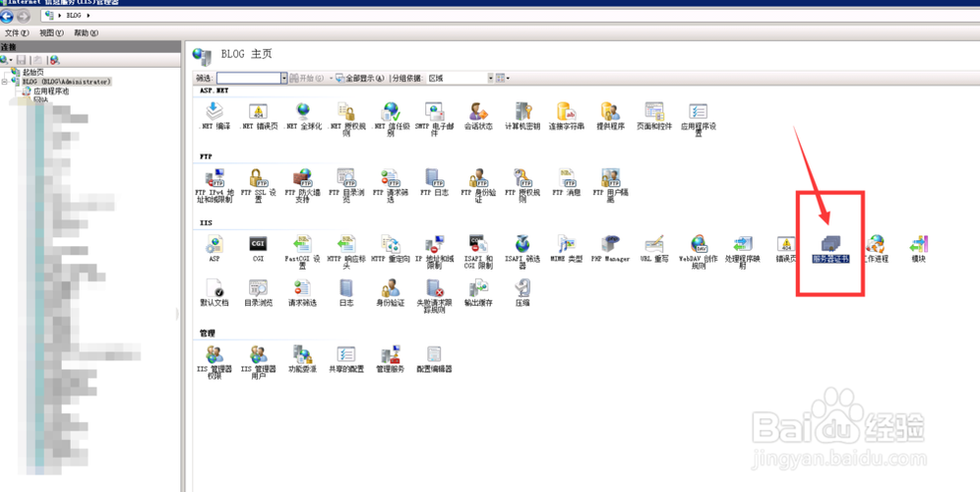Open the 连接字符串 feature

(x=567, y=116)
